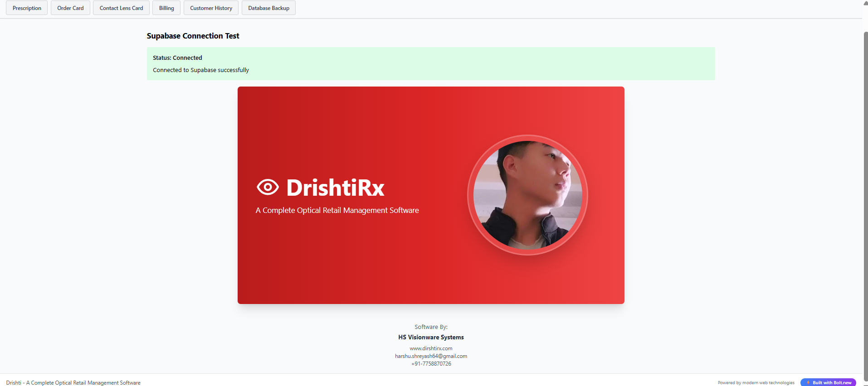
Task: Click the harshu.shreyash64@gmail.com email address
Action: tap(431, 356)
